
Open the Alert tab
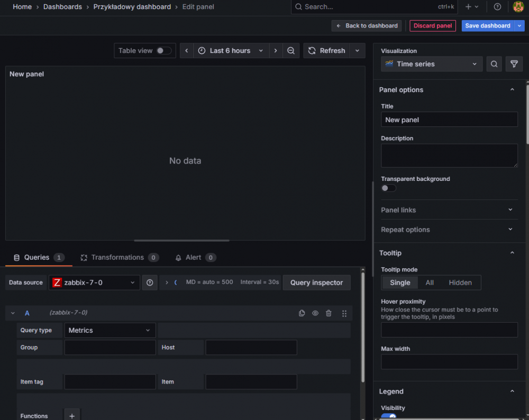195,258
